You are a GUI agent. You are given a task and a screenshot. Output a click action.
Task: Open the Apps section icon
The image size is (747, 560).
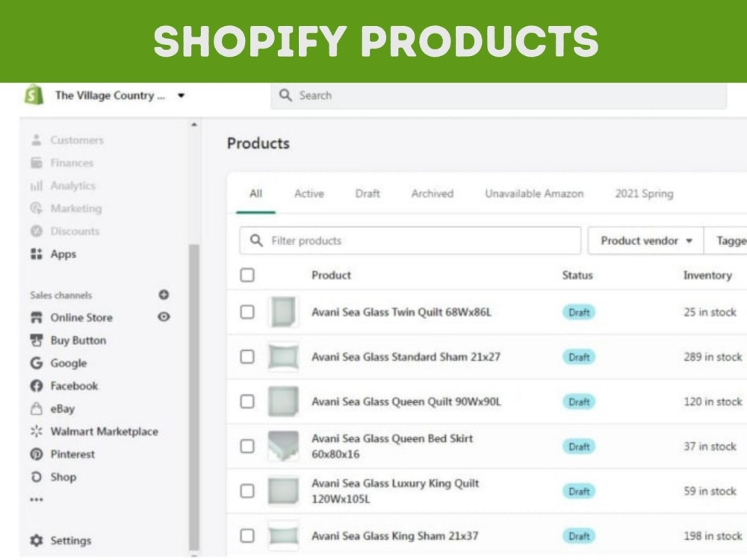pyautogui.click(x=37, y=254)
